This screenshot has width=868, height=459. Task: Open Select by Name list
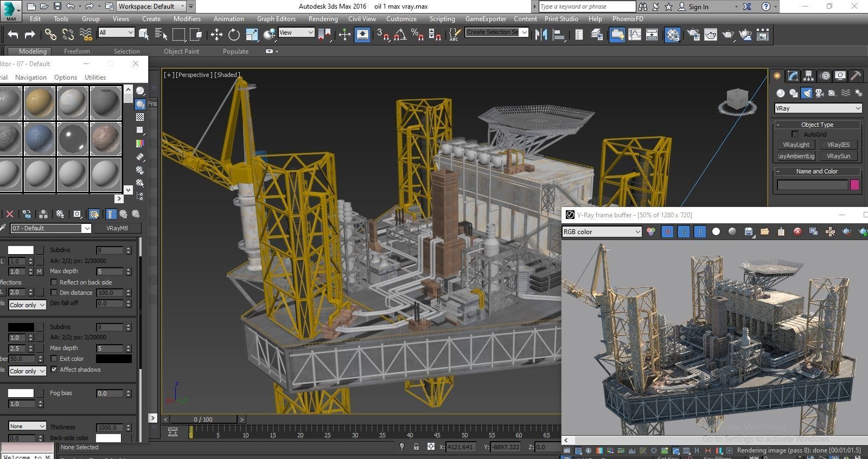point(161,35)
